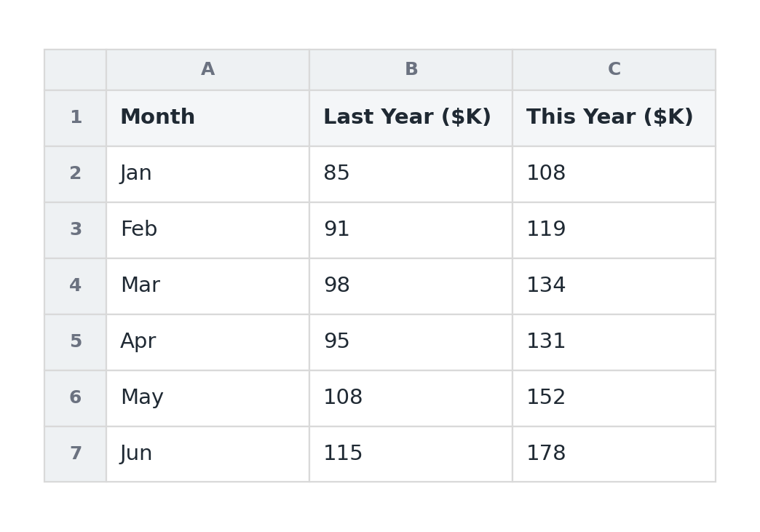Screen dimensions: 760x532
Task: Click the This Year ($K) cell
Action: (x=614, y=118)
